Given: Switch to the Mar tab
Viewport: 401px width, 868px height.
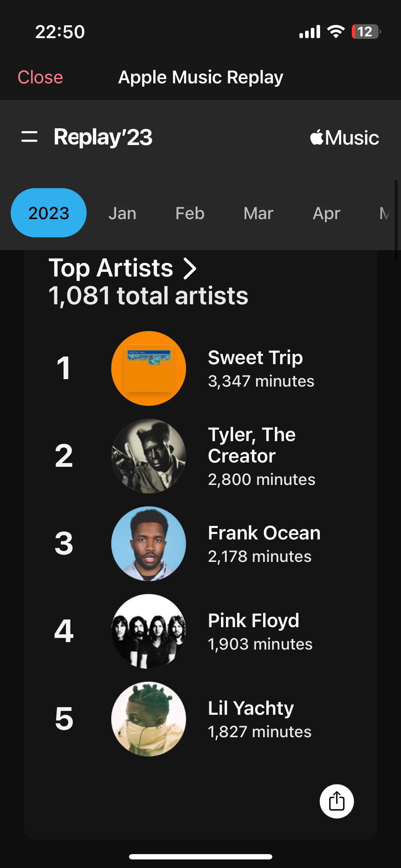Looking at the screenshot, I should point(258,213).
